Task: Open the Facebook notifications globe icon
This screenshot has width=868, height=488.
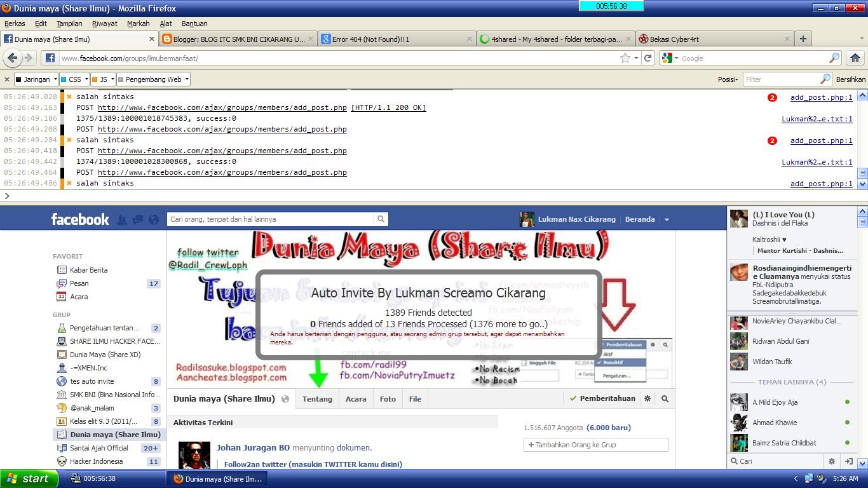Action: (x=154, y=220)
